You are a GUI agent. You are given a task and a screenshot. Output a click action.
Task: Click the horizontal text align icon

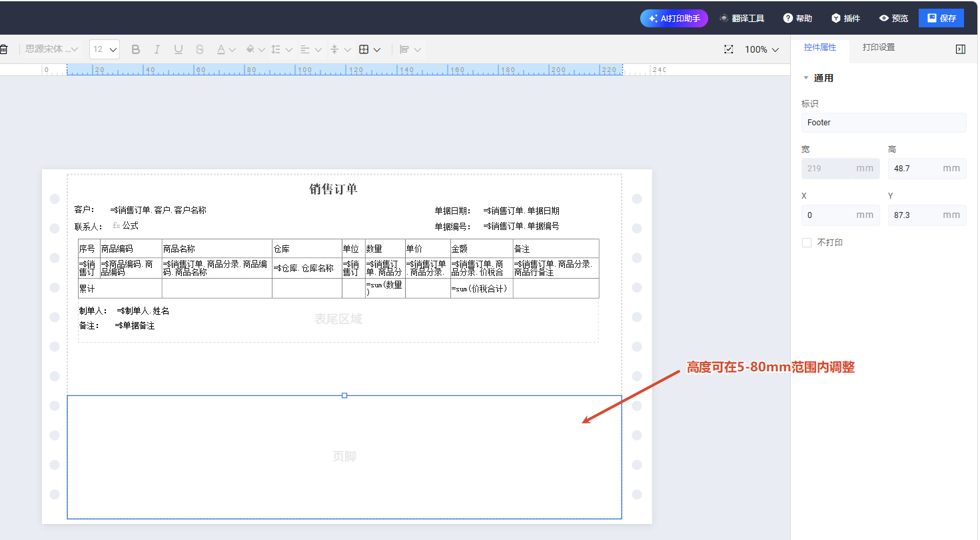tap(305, 49)
